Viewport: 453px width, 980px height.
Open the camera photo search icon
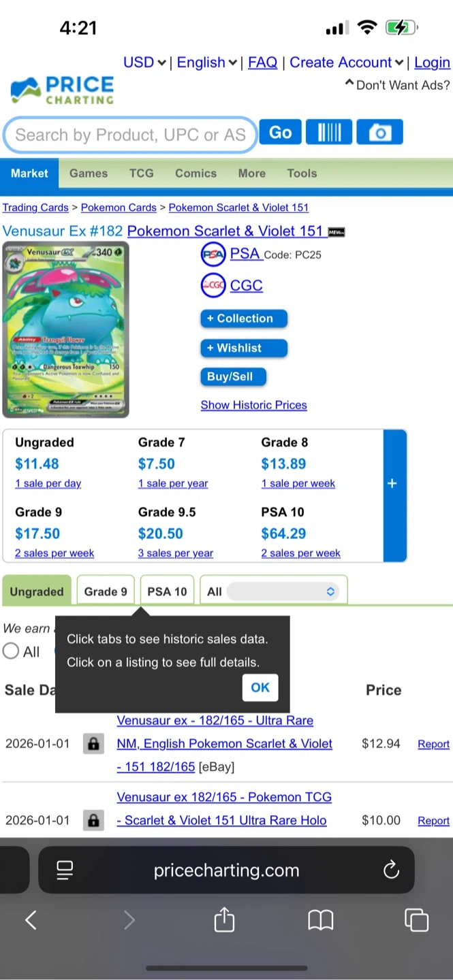(380, 132)
